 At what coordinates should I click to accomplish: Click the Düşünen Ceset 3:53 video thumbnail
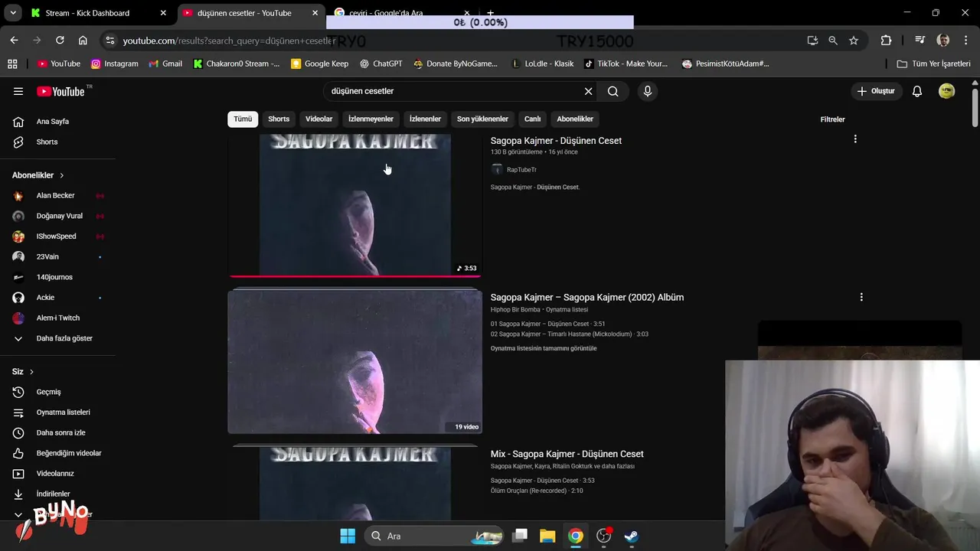click(x=354, y=204)
